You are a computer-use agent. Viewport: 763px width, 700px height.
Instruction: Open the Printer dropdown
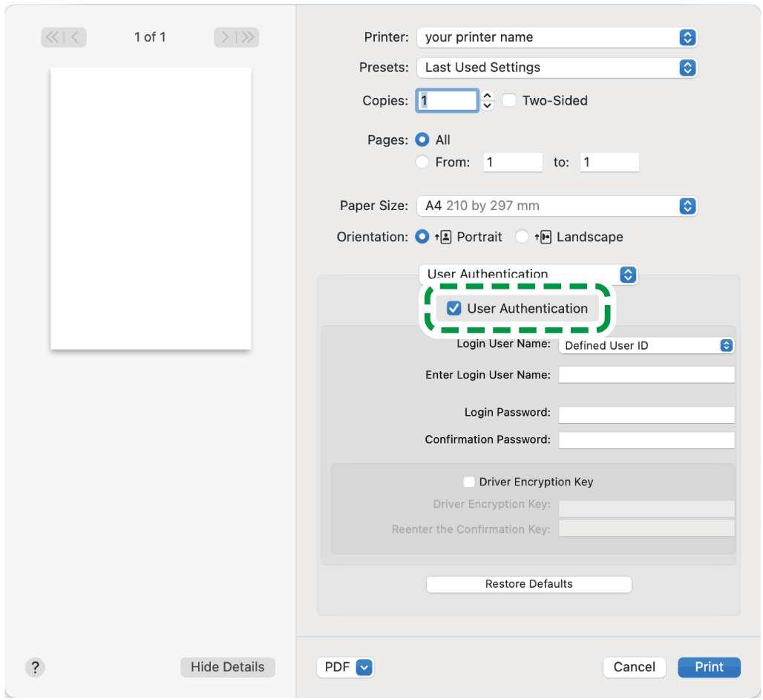pyautogui.click(x=557, y=37)
